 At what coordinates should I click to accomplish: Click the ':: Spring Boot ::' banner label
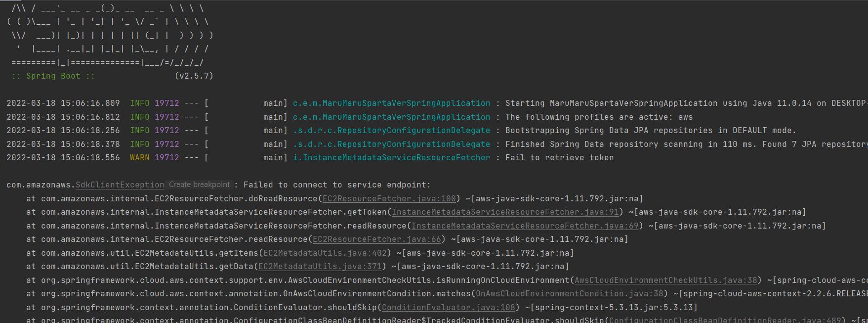click(53, 76)
